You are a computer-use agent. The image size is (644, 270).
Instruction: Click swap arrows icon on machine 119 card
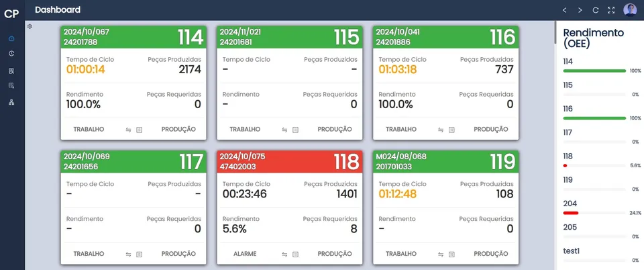(x=441, y=255)
